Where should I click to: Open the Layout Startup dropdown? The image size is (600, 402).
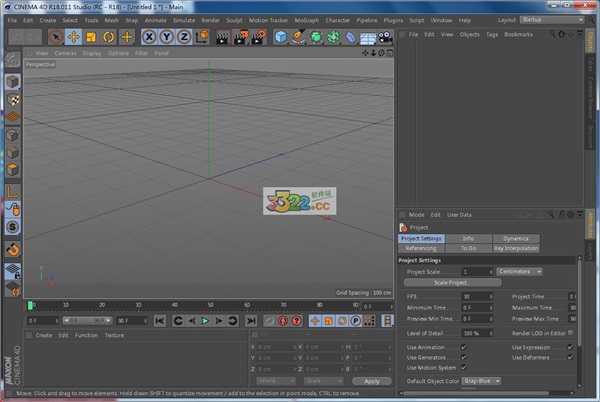coord(552,19)
